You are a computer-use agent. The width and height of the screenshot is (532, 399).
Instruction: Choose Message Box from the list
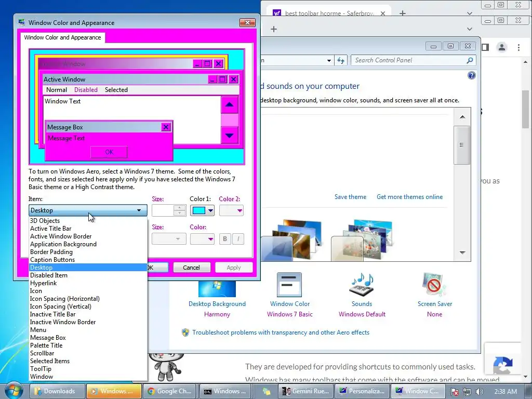(88, 338)
